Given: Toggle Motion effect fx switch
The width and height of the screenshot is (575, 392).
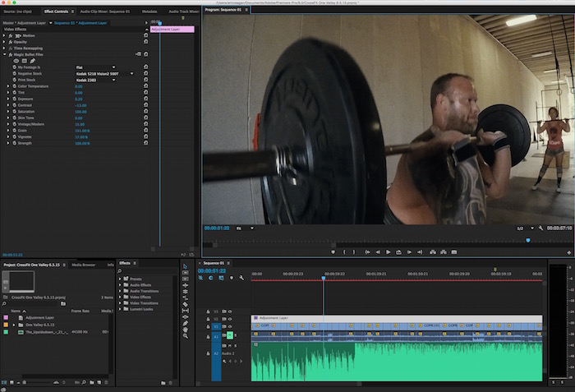Looking at the screenshot, I should (11, 35).
